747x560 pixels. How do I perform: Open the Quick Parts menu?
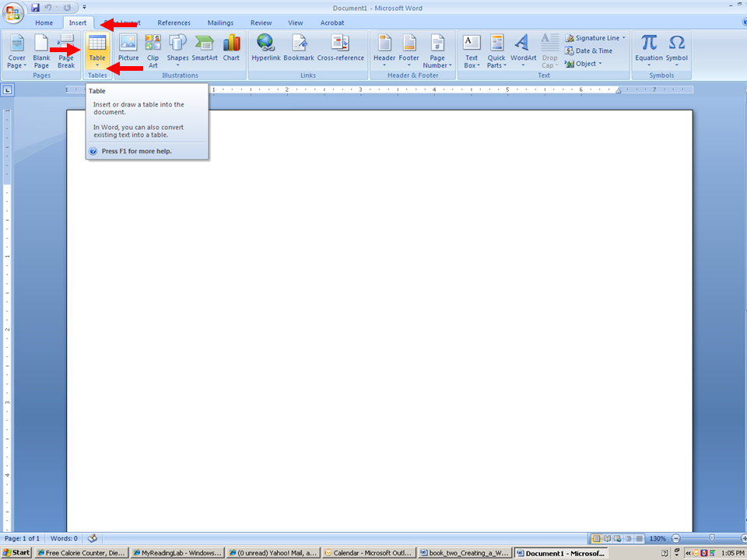[496, 51]
